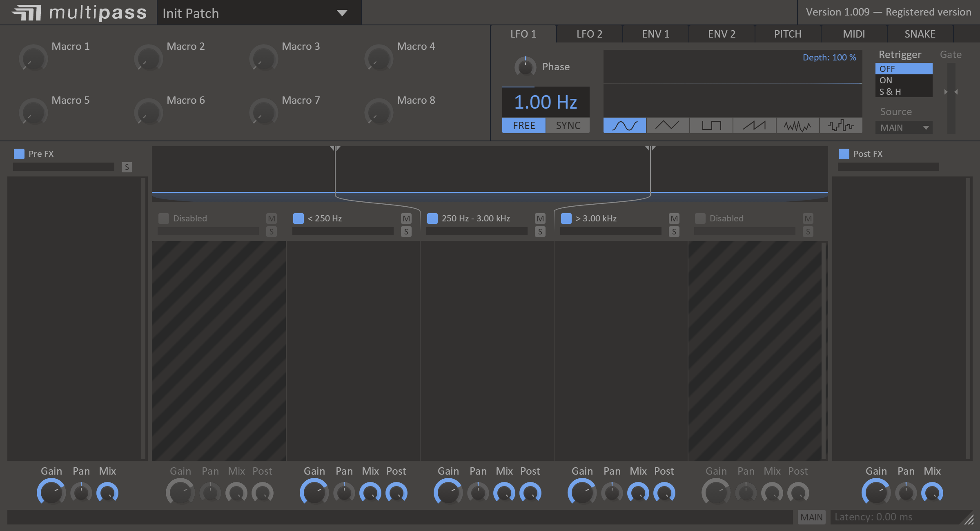Enable the first Disabled band slot

164,219
